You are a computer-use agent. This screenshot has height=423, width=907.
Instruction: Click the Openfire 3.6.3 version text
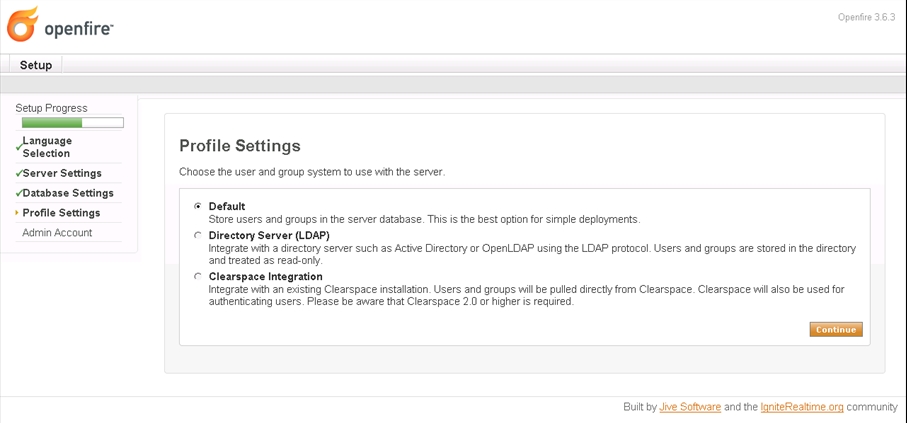point(867,17)
